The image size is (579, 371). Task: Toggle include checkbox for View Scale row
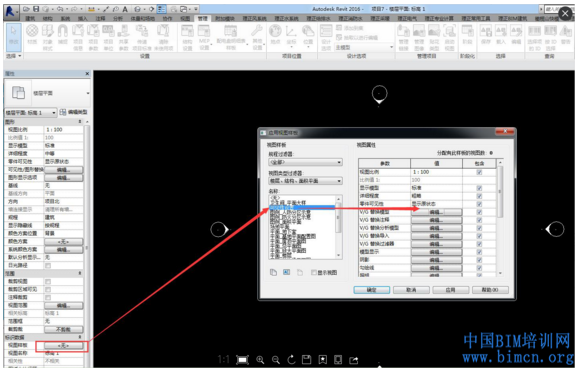tap(479, 172)
